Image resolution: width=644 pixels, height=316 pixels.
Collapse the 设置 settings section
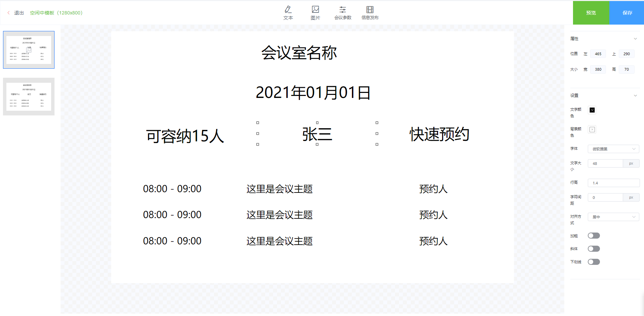635,96
